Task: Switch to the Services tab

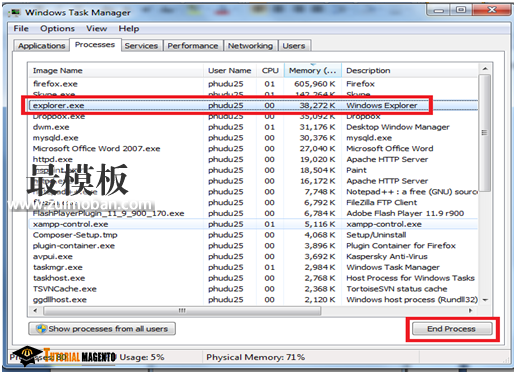Action: pyautogui.click(x=141, y=46)
